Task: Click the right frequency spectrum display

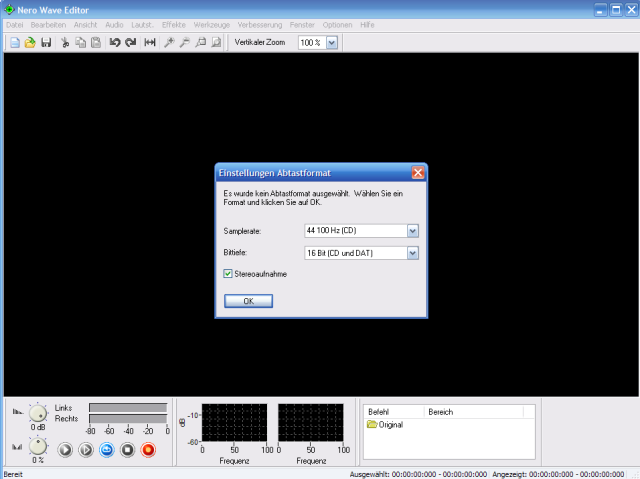Action: pos(311,423)
